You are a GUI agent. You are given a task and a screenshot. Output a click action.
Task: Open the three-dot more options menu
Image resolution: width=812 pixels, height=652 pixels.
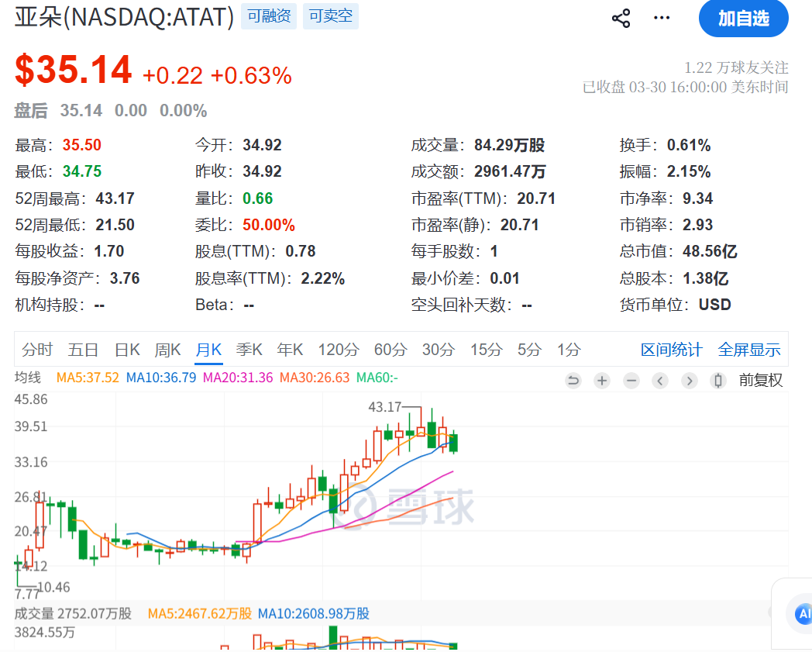tap(662, 18)
